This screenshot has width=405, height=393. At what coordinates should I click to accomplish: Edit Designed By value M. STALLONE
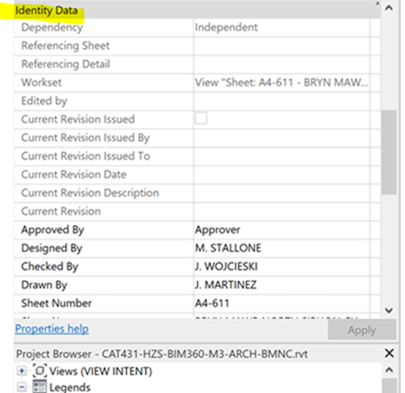click(x=281, y=248)
